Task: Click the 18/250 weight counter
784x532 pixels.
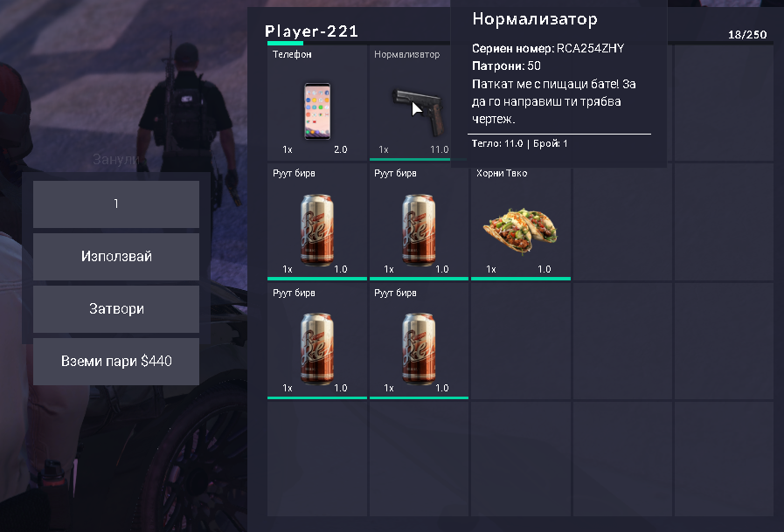Action: click(x=747, y=34)
